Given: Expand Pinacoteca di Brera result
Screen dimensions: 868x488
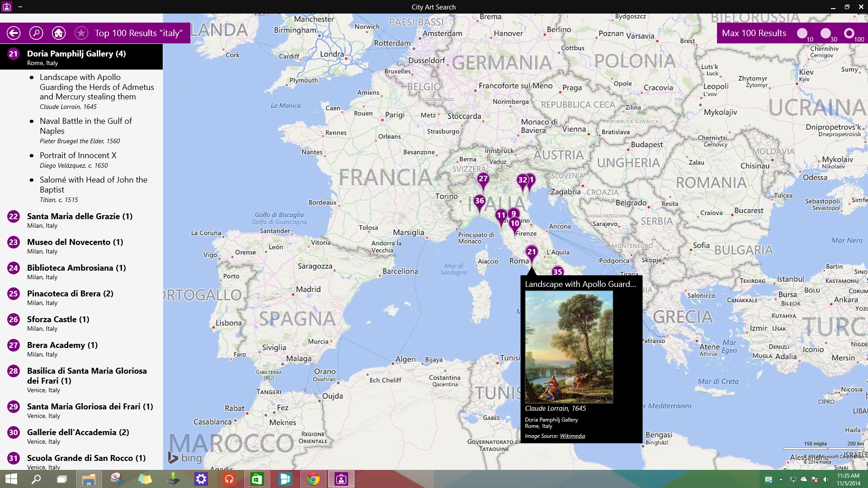Looking at the screenshot, I should coord(81,297).
